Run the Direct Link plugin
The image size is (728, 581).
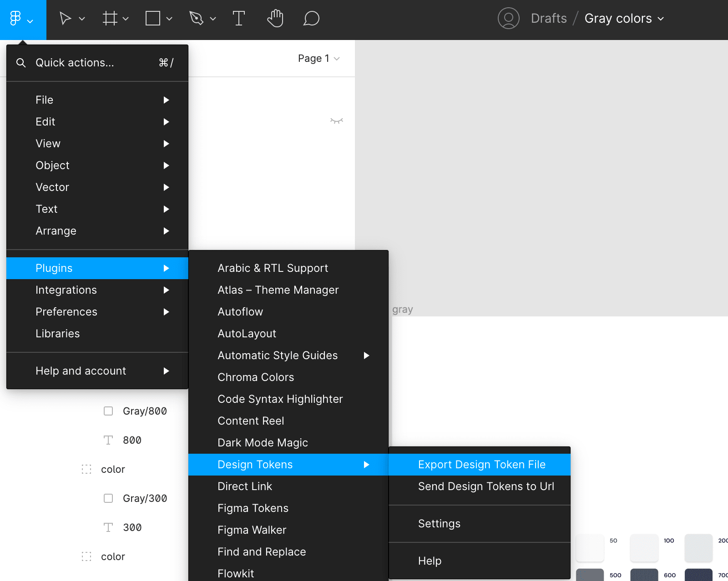click(288, 486)
